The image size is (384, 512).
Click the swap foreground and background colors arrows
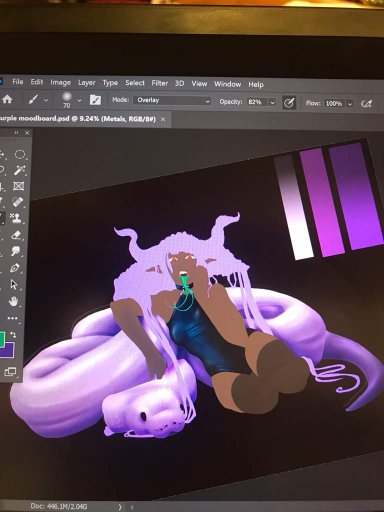point(13,334)
